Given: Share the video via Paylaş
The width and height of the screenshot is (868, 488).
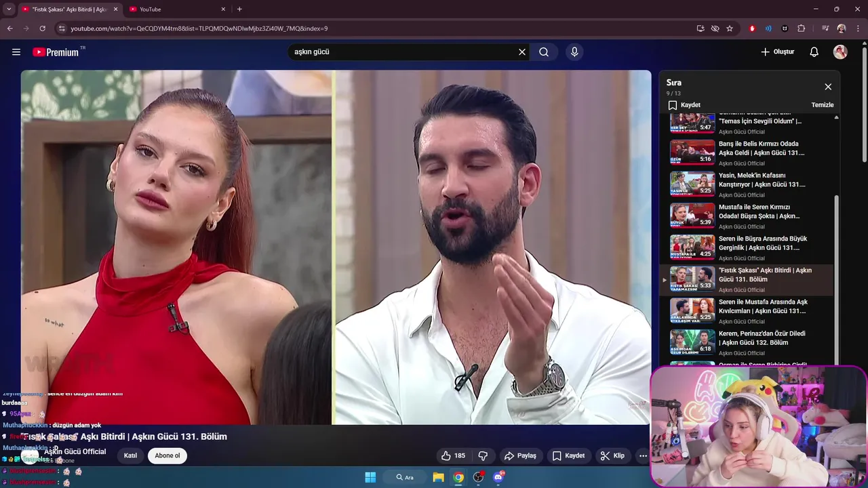Looking at the screenshot, I should pyautogui.click(x=520, y=456).
